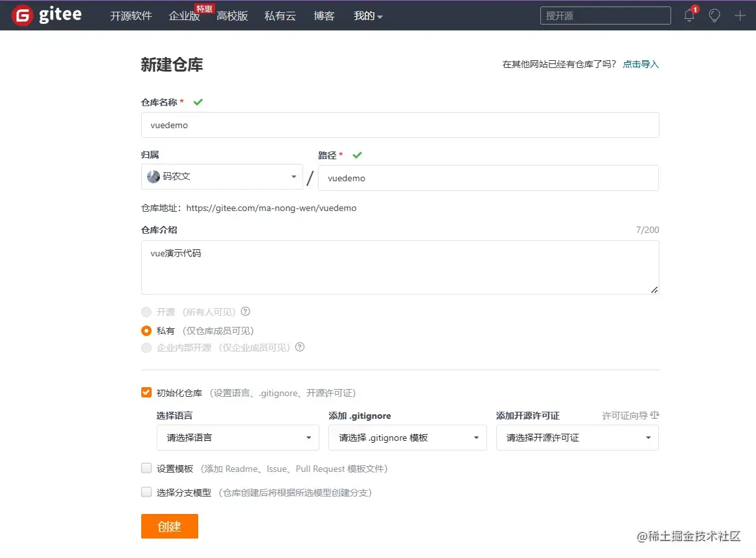Click the 点击导入 import link

tap(640, 64)
